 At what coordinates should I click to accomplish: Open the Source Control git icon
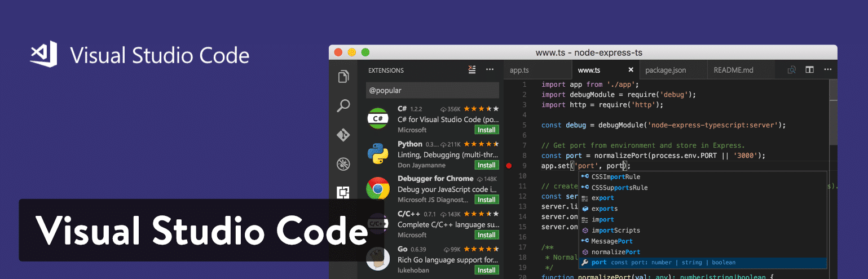click(x=343, y=135)
